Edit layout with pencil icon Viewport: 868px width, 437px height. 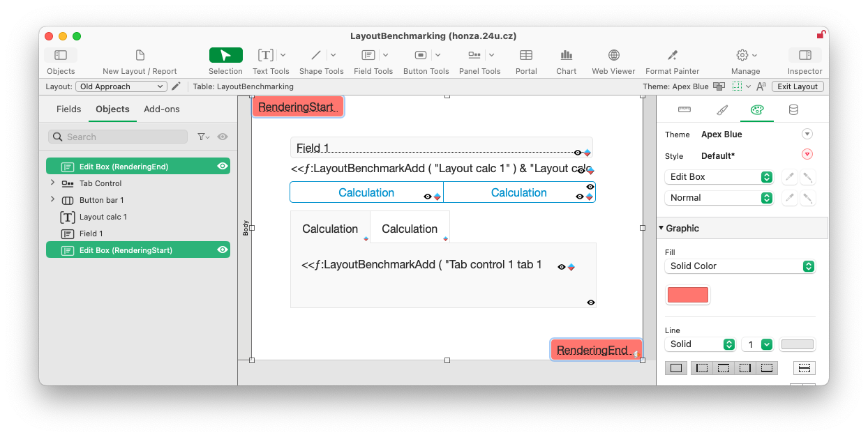click(176, 86)
